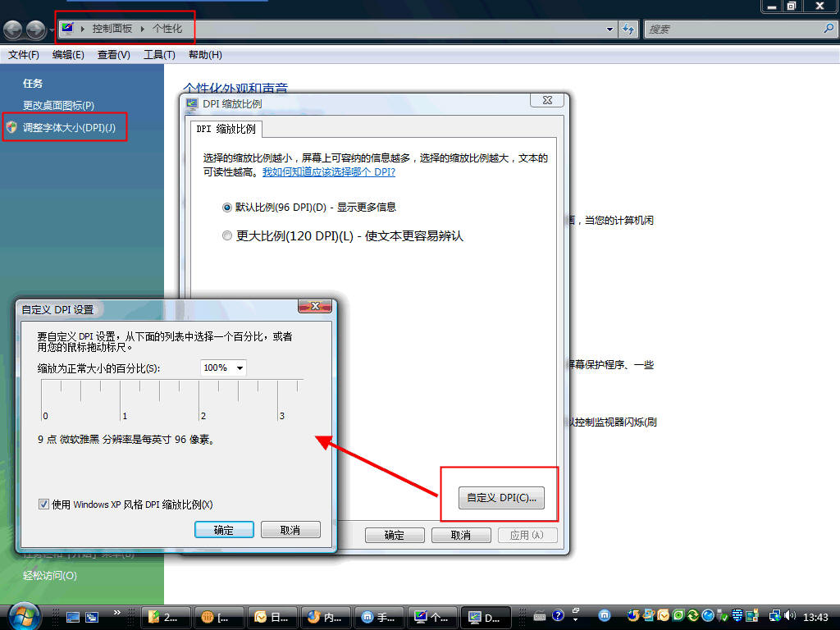Viewport: 840px width, 630px height.
Task: Open the 我如何知道应该选择哪个 DPI? help link
Action: tap(328, 172)
